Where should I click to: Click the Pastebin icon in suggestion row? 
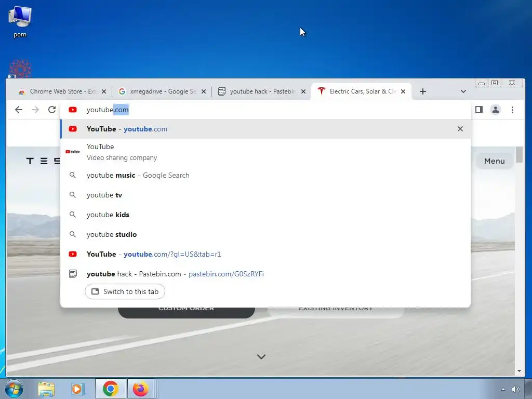pyautogui.click(x=73, y=274)
